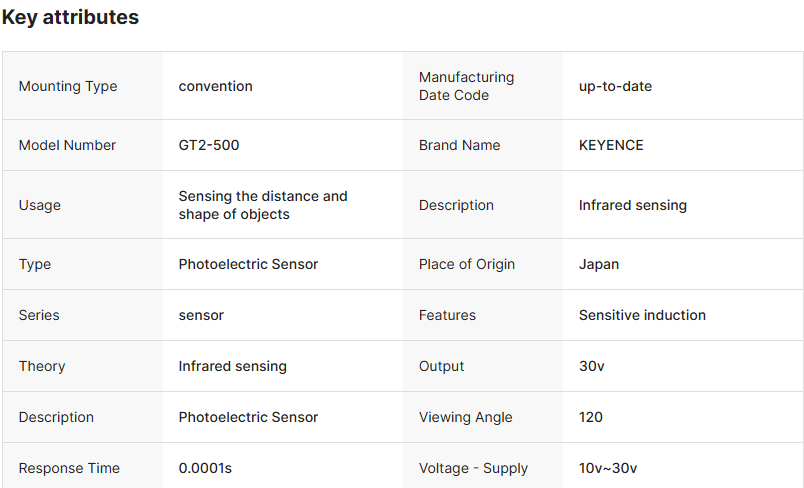Select the Place of Origin label

(467, 264)
